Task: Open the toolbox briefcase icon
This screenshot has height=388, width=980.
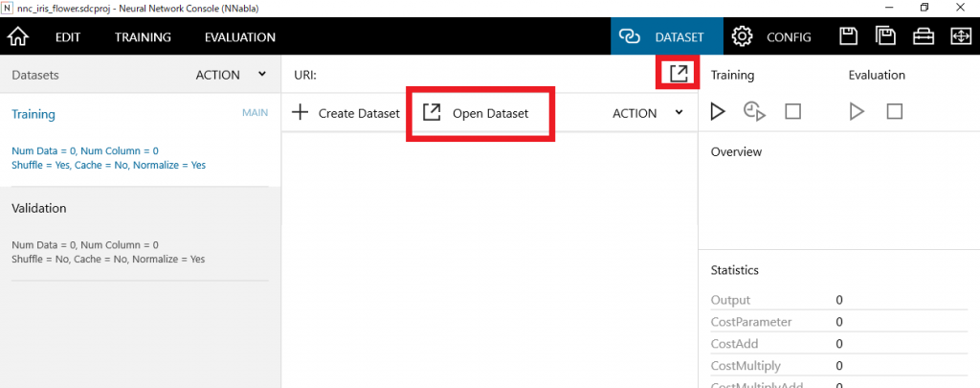Action: tap(923, 37)
